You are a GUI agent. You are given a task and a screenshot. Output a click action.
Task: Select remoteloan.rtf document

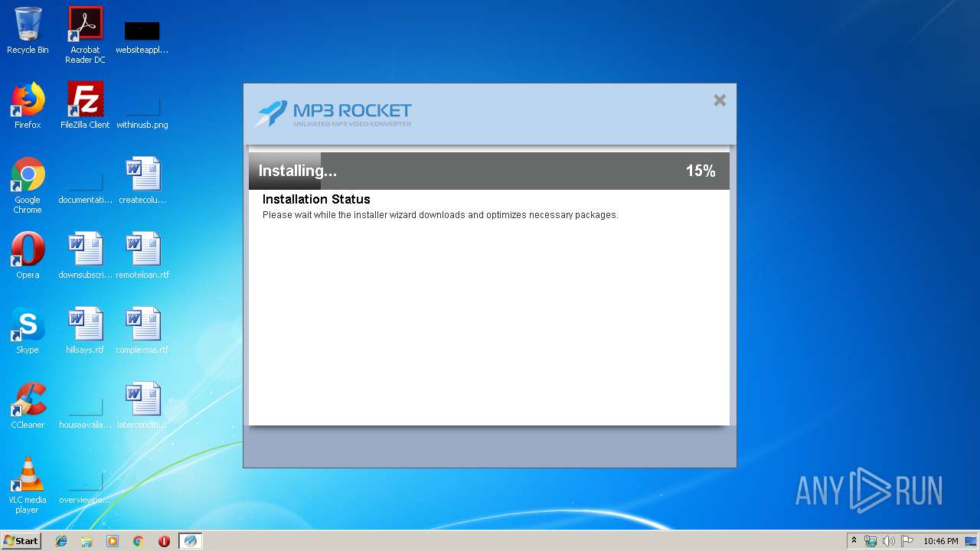coord(142,256)
